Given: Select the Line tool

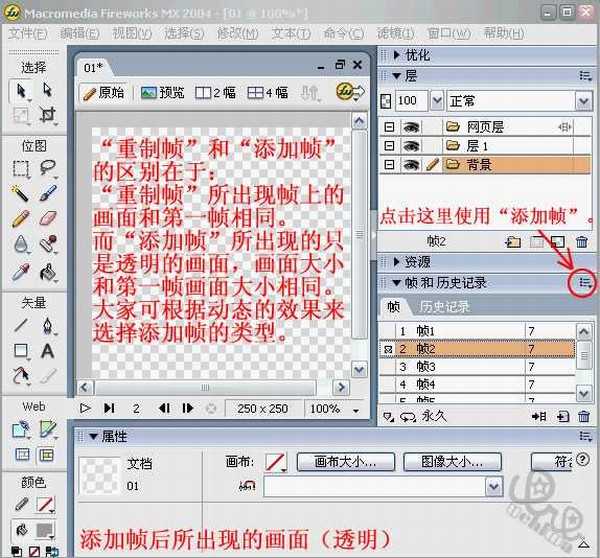Looking at the screenshot, I should click(21, 325).
